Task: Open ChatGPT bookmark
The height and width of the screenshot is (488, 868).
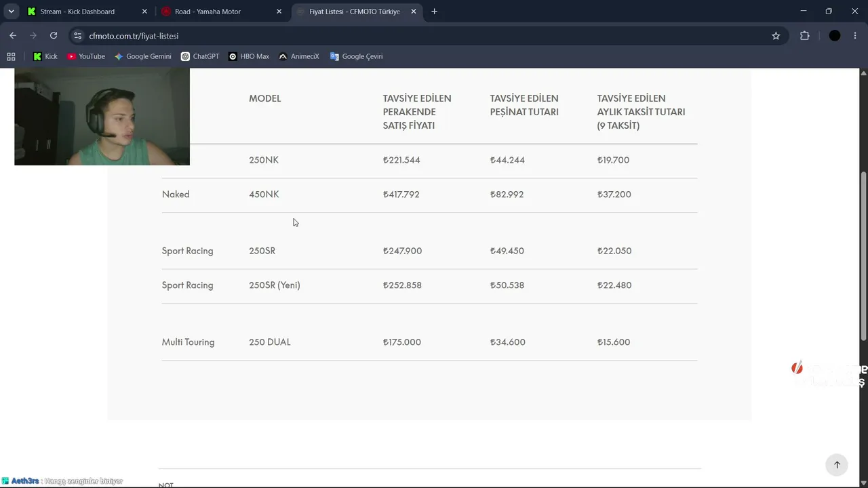Action: point(200,56)
